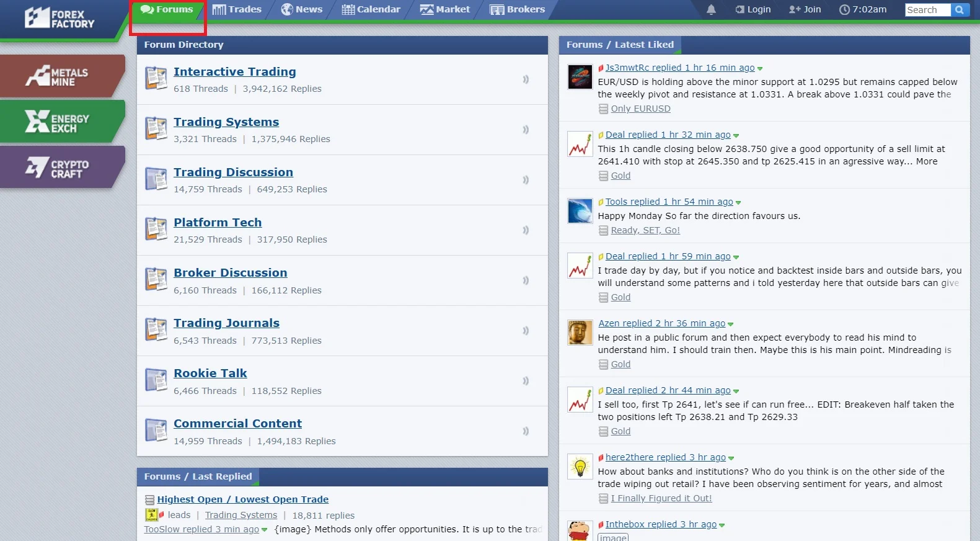Screen dimensions: 980x541
Task: Open the Trades tab
Action: 237,9
